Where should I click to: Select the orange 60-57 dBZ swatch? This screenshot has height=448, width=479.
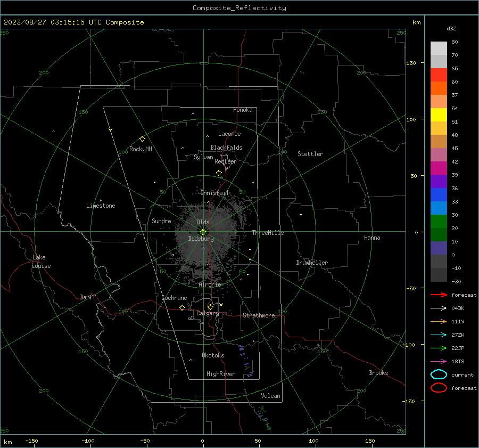pos(439,88)
